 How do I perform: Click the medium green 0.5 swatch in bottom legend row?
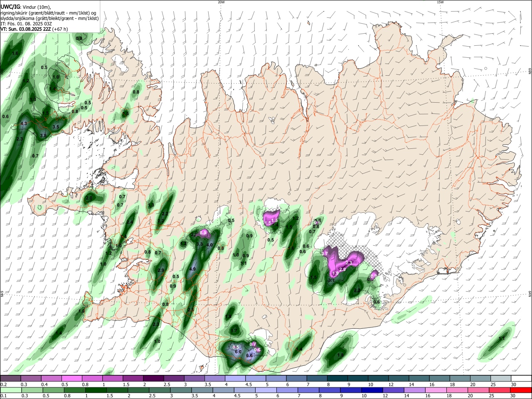click(x=53, y=390)
